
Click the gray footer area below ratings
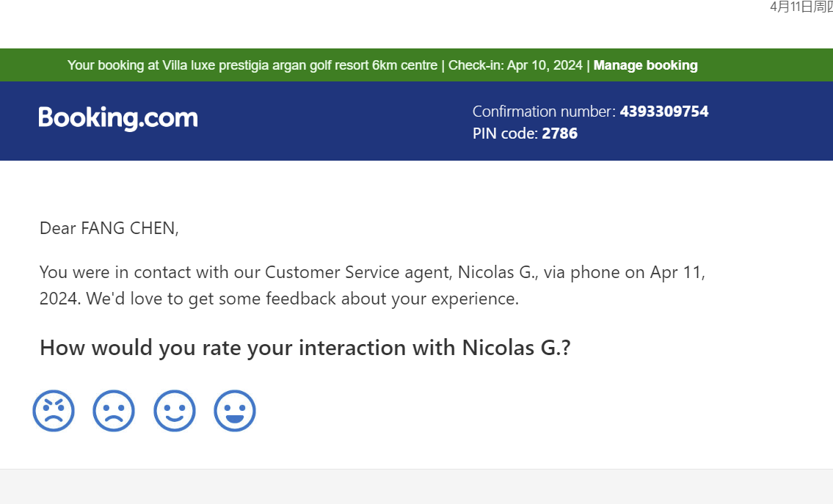click(x=416, y=487)
